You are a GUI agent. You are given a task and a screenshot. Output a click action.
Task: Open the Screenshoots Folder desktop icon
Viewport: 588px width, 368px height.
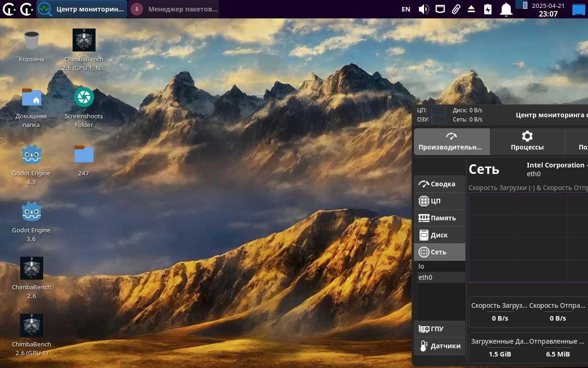coord(84,97)
